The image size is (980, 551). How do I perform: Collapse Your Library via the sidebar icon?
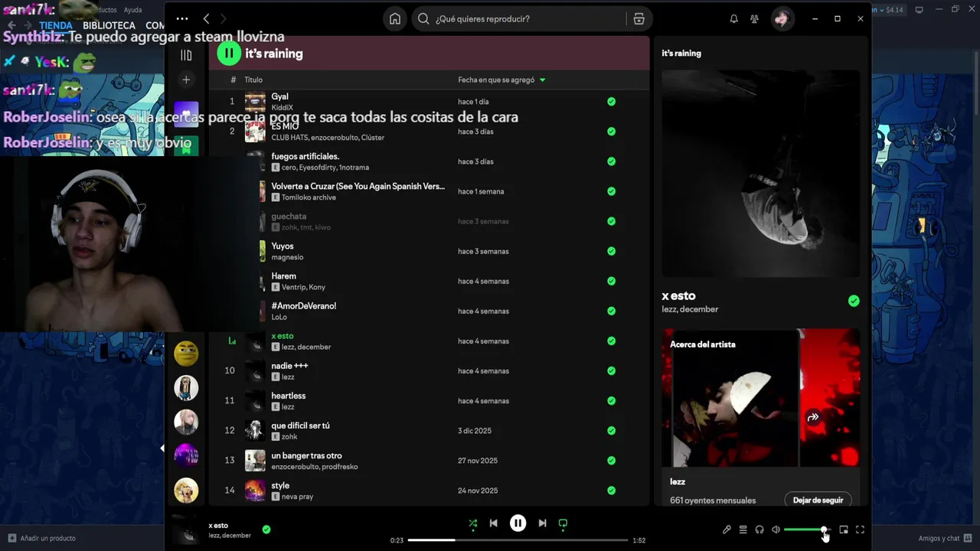coord(186,55)
